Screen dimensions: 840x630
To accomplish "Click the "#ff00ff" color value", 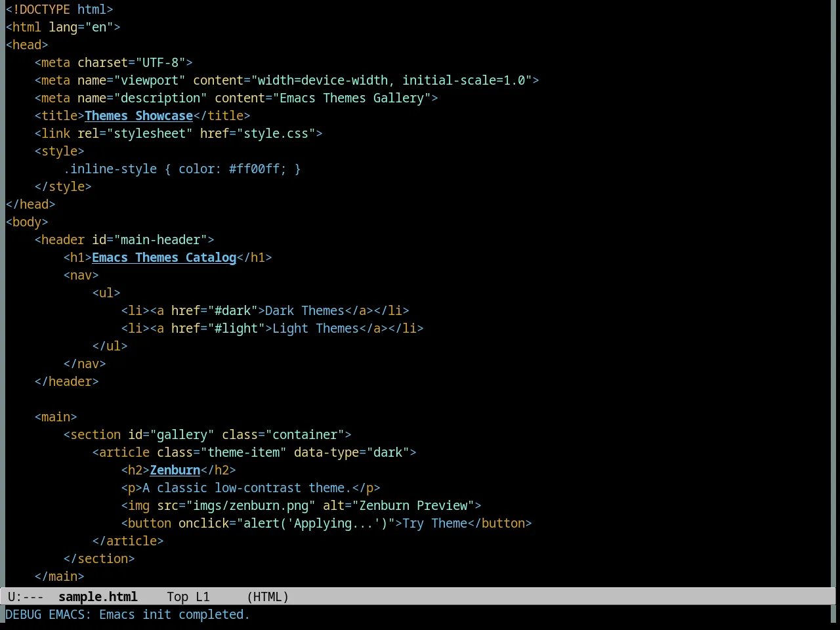I will pyautogui.click(x=254, y=169).
